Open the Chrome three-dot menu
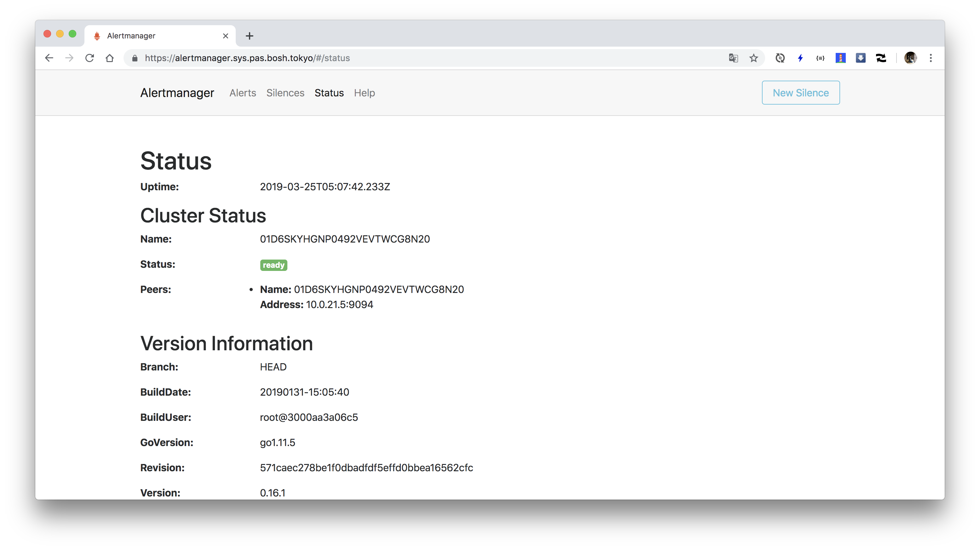980x550 pixels. click(x=931, y=58)
